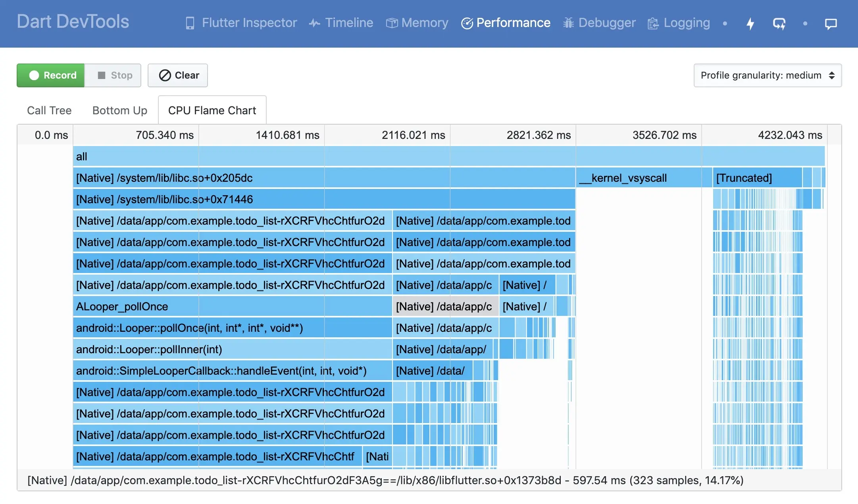The width and height of the screenshot is (858, 504).
Task: Click the '[Nati' flame bar in bottom row
Action: (x=377, y=456)
